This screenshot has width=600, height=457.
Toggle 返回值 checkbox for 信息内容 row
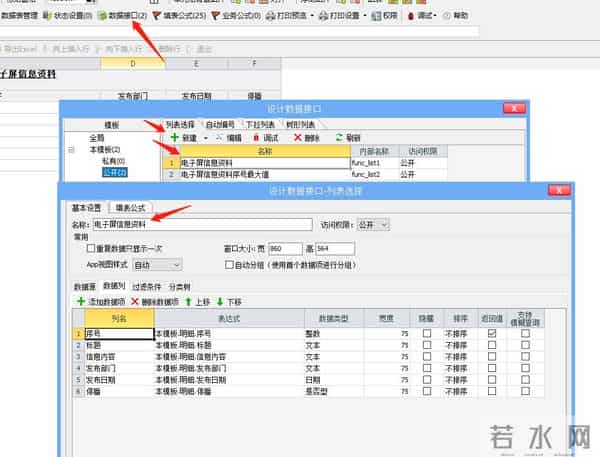(x=492, y=356)
